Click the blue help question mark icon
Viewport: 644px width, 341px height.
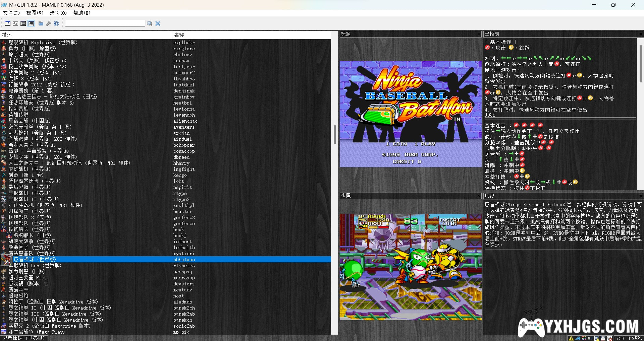click(56, 23)
